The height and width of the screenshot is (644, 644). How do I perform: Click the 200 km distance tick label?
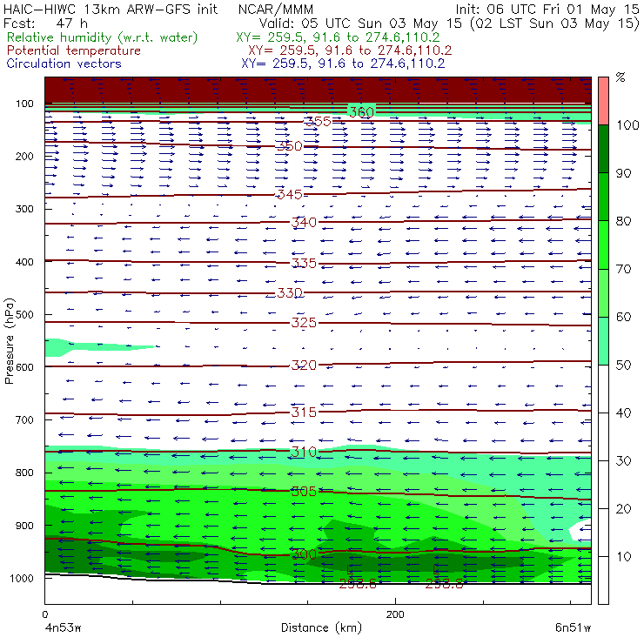click(x=395, y=614)
